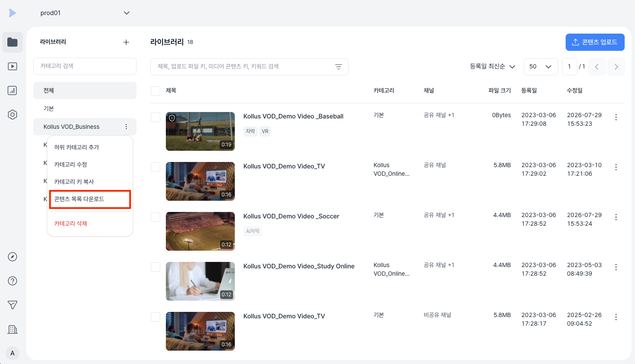The width and height of the screenshot is (635, 364).
Task: Open the library folder sidebar icon
Action: (x=12, y=42)
